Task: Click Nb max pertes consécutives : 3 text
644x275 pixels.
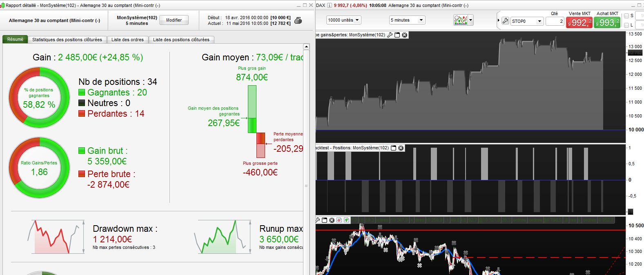Action: pos(124,247)
